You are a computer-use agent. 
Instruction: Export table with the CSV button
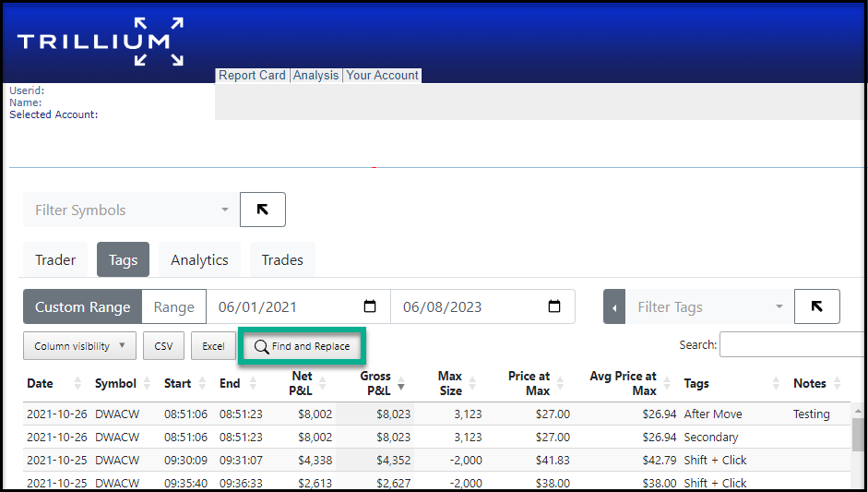(163, 346)
